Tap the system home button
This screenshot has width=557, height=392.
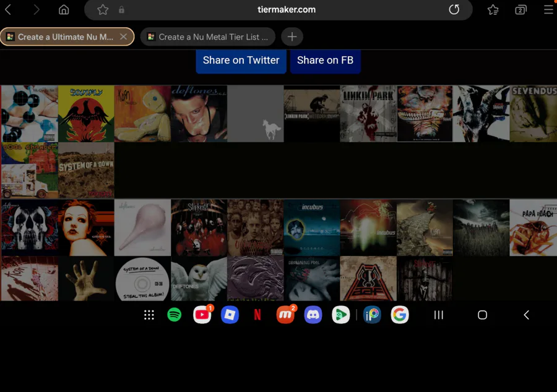tap(482, 315)
